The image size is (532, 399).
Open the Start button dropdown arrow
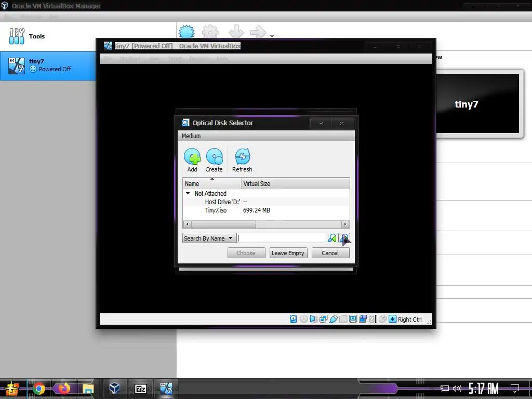point(272,36)
